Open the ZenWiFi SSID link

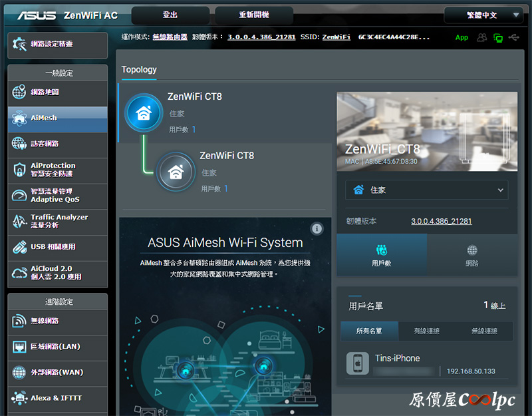tap(336, 37)
